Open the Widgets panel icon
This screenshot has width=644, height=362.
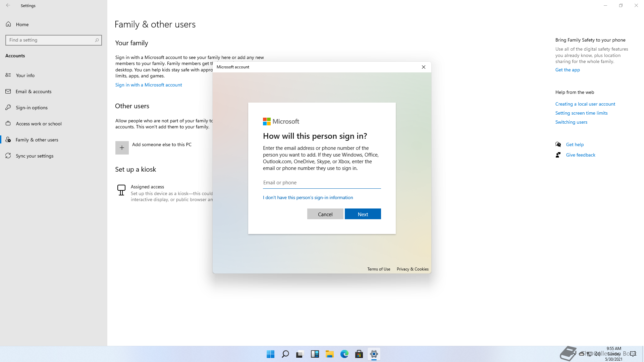tap(315, 354)
